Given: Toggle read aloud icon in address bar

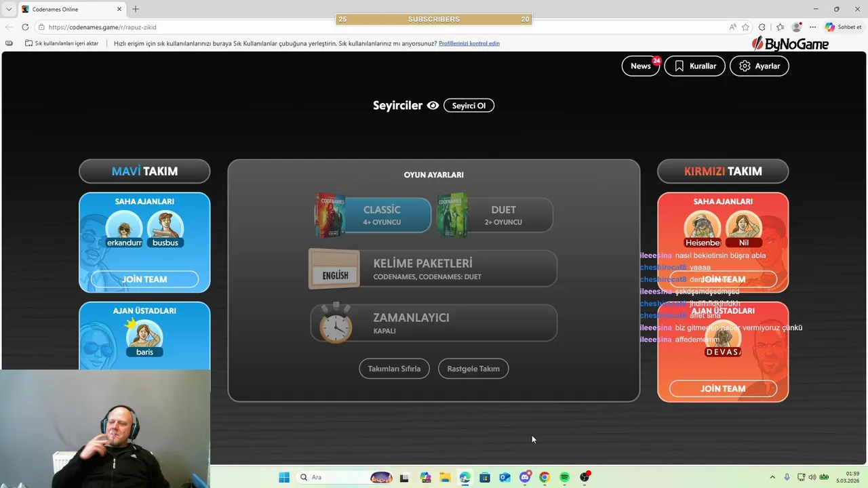Looking at the screenshot, I should point(733,27).
